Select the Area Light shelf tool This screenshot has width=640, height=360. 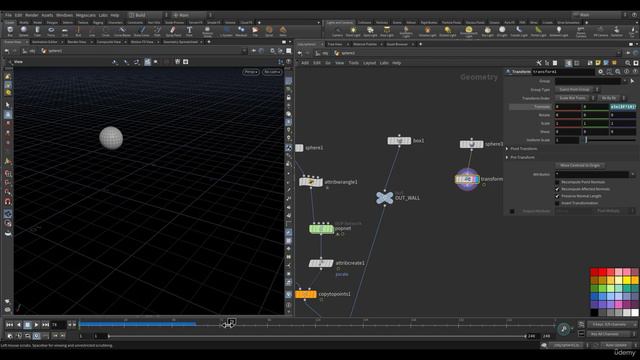click(x=387, y=31)
